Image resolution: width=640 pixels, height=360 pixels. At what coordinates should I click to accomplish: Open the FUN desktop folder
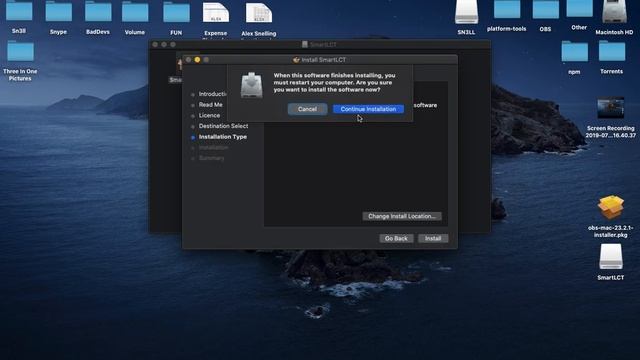[176, 12]
